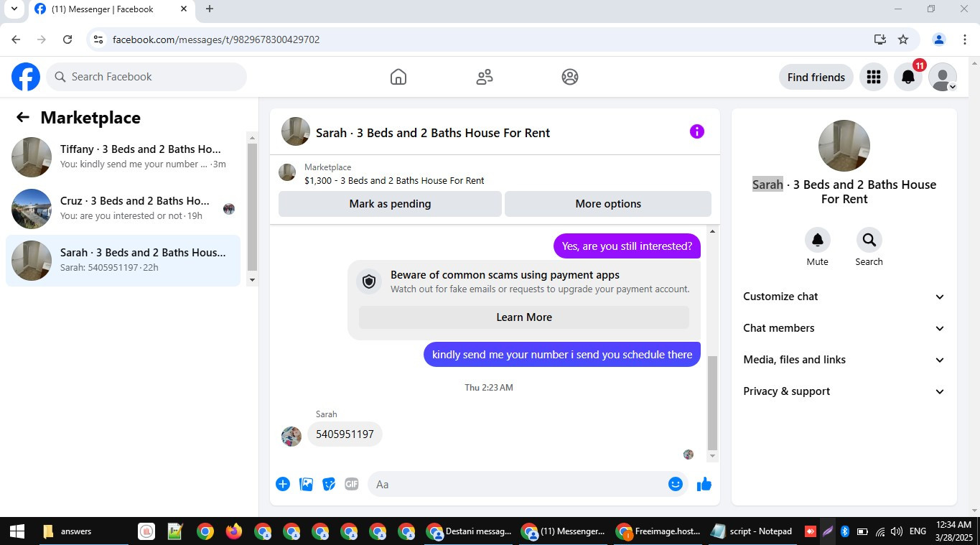The width and height of the screenshot is (980, 545).
Task: Open the Friends icon in top navigation
Action: point(485,77)
